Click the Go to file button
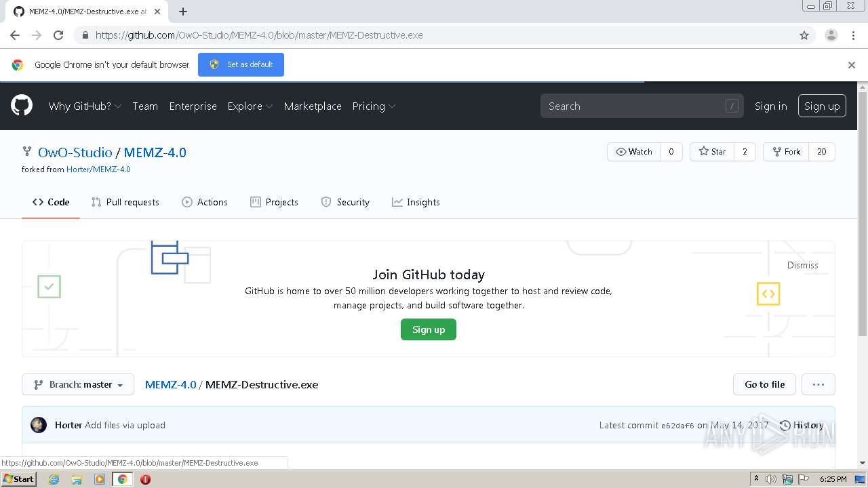The height and width of the screenshot is (488, 868). point(765,384)
